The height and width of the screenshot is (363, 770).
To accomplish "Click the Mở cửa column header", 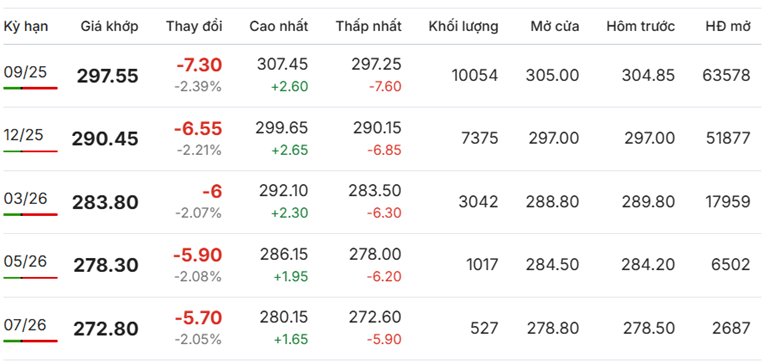I will (x=554, y=26).
